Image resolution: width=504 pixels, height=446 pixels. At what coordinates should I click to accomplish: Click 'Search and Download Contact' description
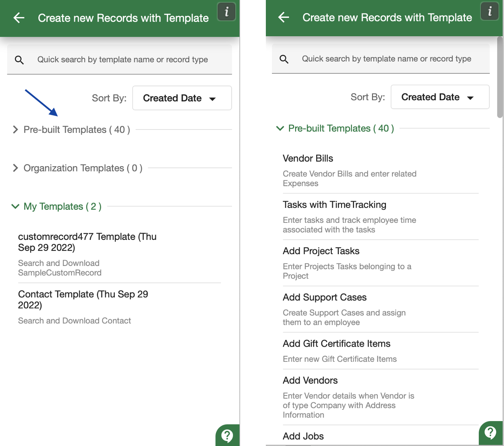(75, 321)
